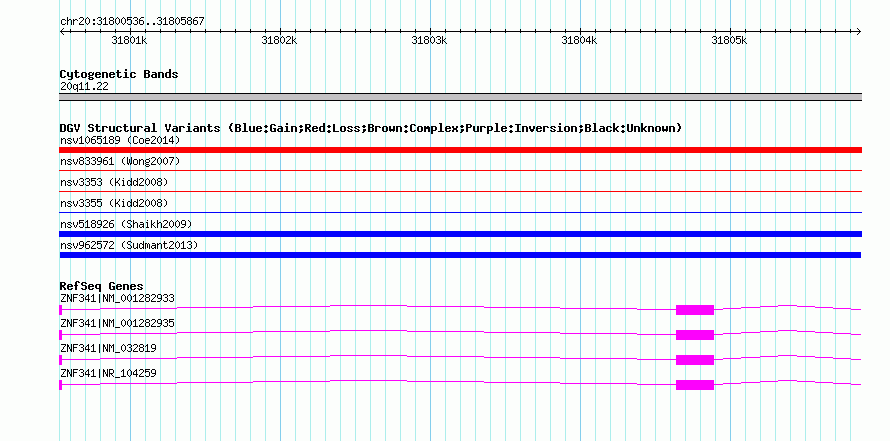Screen dimensions: 890x441
Task: Click the 20q11.22 band label
Action: click(x=84, y=86)
